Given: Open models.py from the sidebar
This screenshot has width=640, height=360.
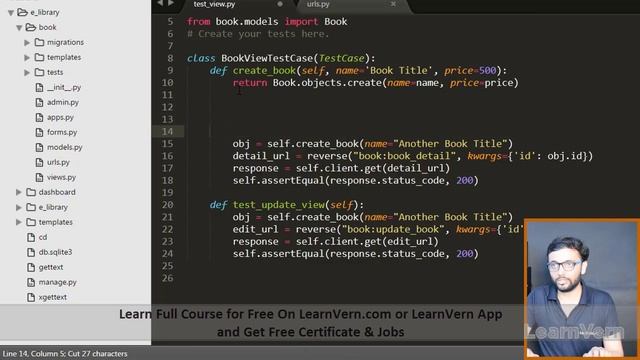Looking at the screenshot, I should [64, 147].
